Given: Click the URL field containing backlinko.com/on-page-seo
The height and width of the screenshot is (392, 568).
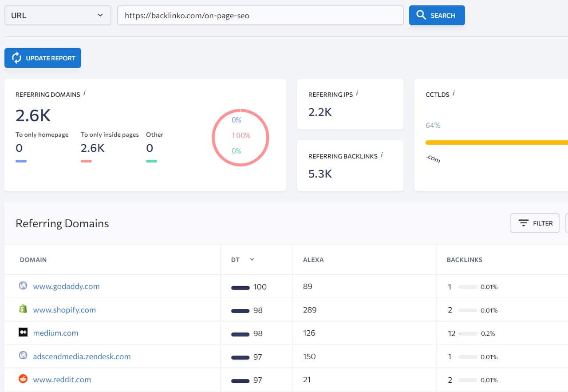Looking at the screenshot, I should click(260, 15).
